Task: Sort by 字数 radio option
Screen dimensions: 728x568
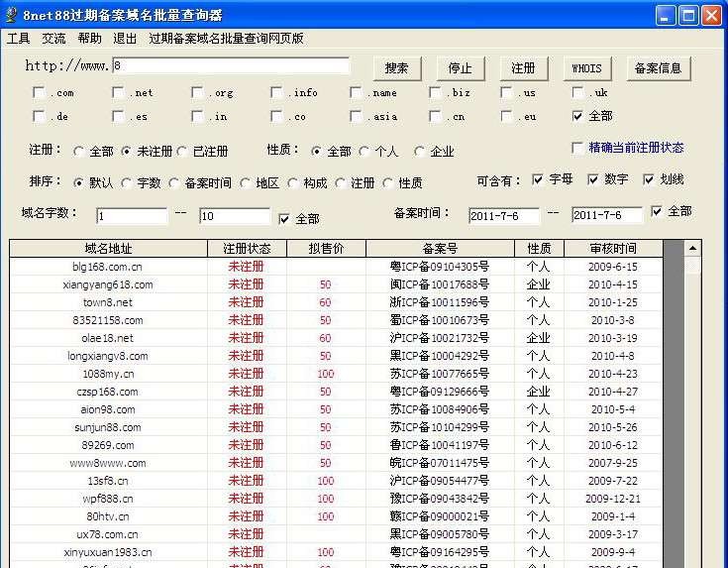Action: [127, 183]
